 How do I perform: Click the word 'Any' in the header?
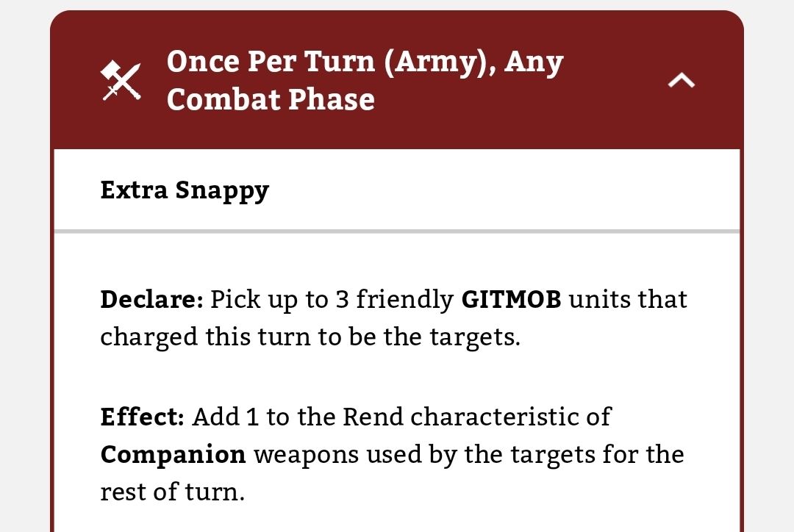(x=534, y=62)
